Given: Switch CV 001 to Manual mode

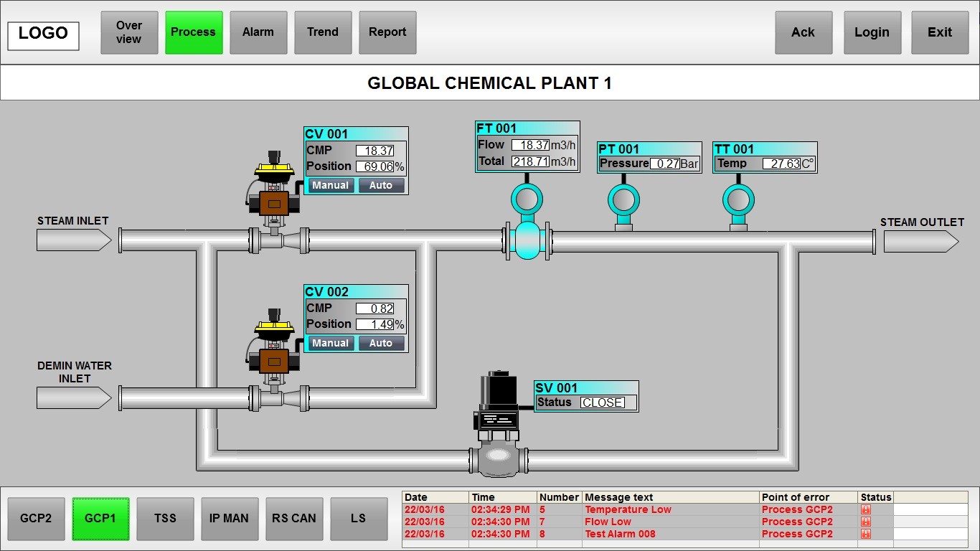Looking at the screenshot, I should coord(330,185).
